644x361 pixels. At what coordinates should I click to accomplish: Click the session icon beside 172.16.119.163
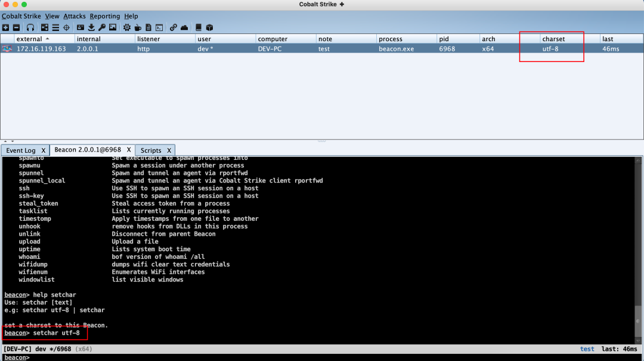(x=7, y=48)
